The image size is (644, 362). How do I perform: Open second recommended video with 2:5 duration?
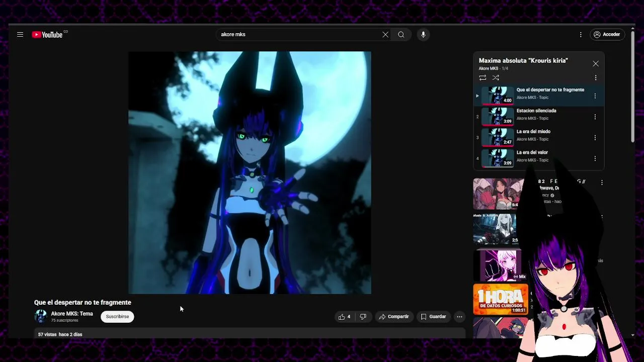497,229
